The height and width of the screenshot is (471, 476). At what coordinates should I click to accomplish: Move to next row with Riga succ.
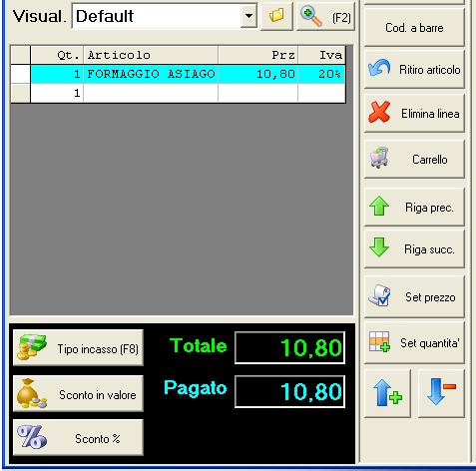[414, 248]
